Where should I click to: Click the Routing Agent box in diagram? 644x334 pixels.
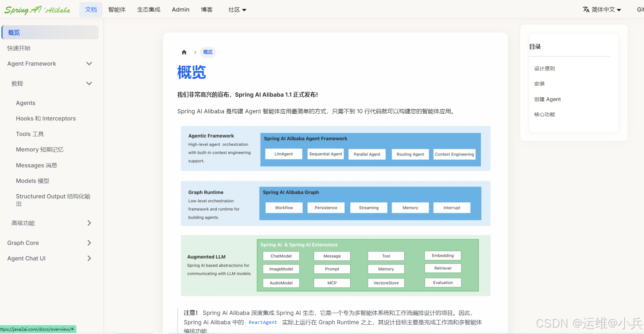[x=410, y=154]
